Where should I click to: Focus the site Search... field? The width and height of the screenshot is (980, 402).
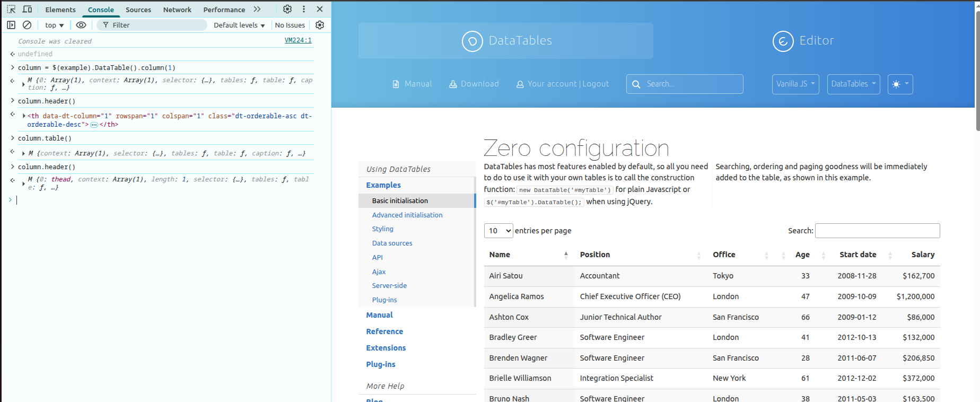685,84
